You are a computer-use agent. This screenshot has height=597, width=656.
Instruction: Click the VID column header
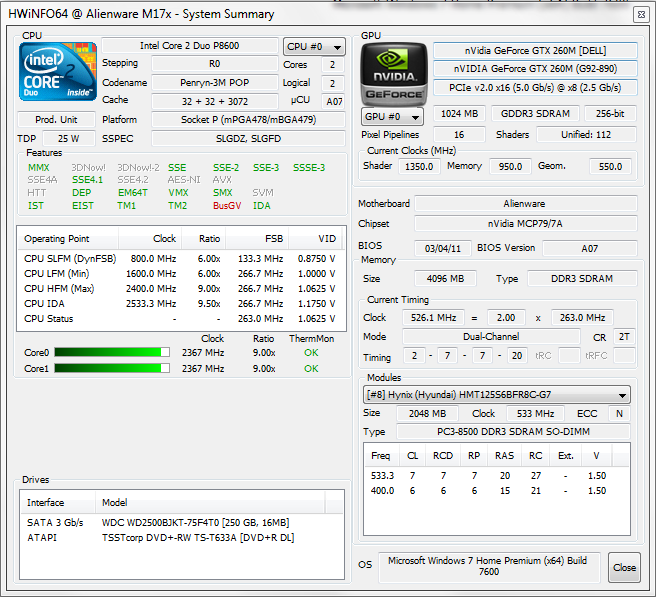click(x=315, y=238)
